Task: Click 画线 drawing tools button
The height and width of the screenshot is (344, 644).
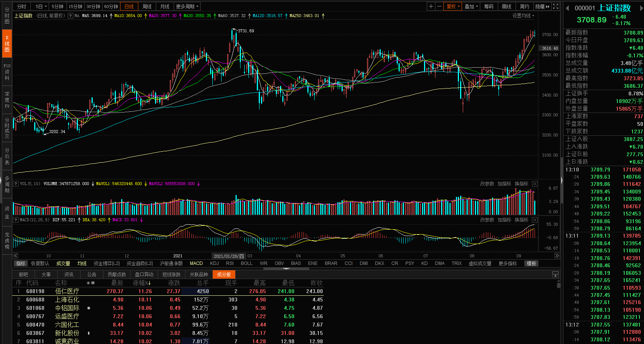Action: [506, 6]
